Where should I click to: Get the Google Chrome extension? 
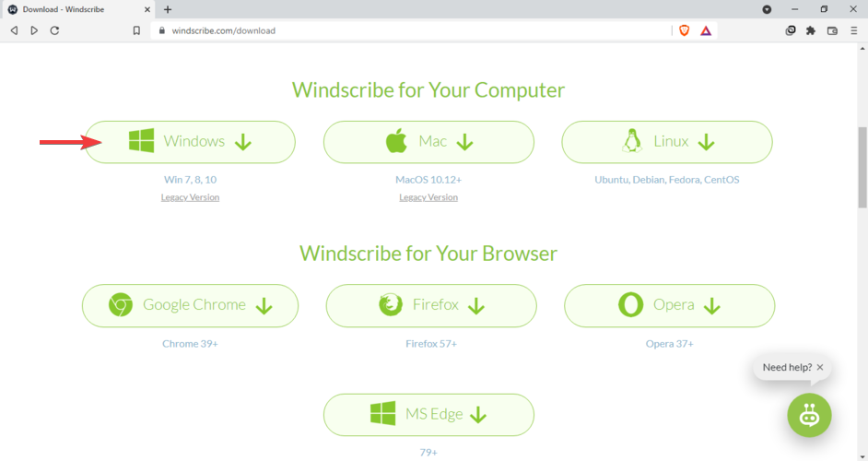[190, 306]
